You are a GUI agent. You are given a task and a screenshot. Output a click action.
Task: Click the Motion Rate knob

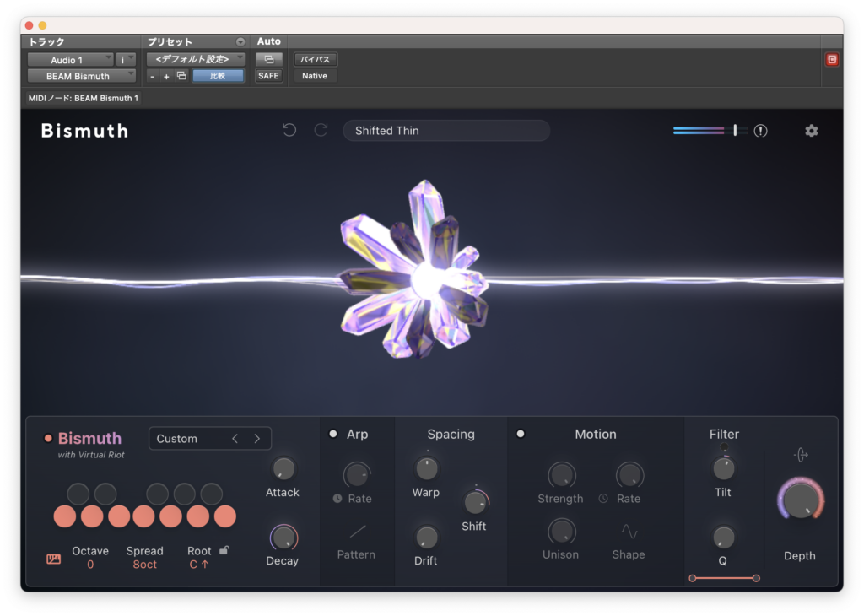[629, 475]
